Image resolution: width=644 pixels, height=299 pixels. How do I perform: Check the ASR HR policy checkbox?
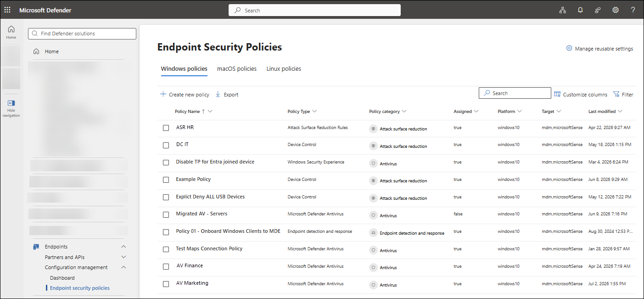click(166, 128)
